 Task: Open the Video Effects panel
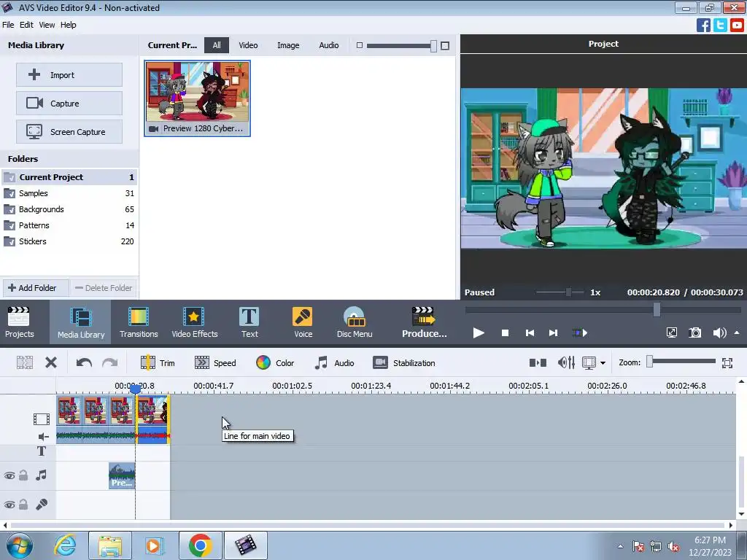(x=194, y=322)
